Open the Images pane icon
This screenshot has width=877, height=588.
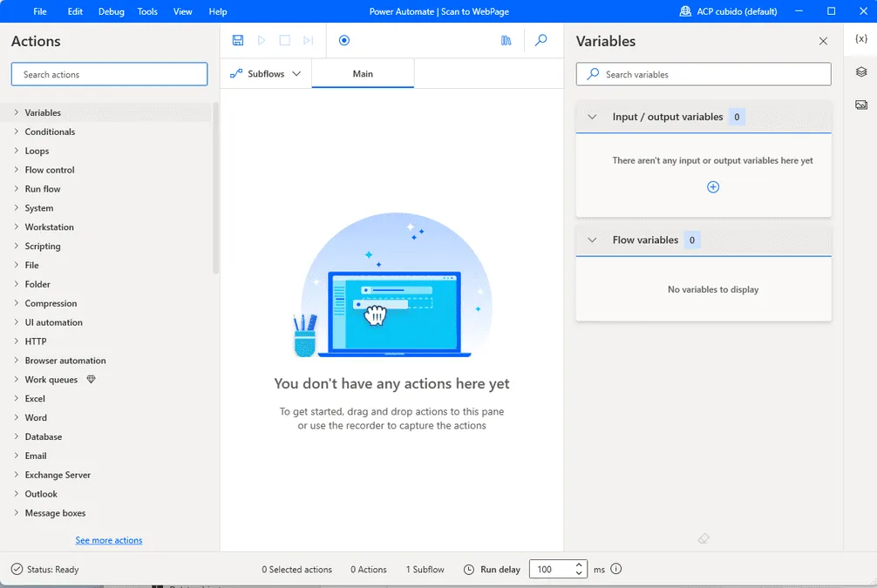[861, 104]
